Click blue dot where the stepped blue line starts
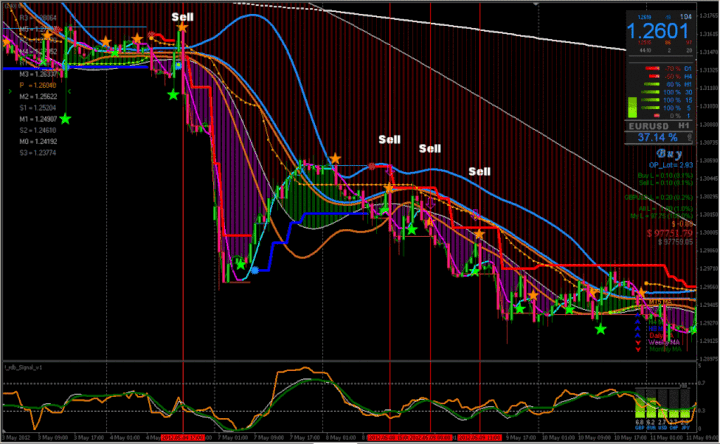The image size is (720, 444). point(255,270)
